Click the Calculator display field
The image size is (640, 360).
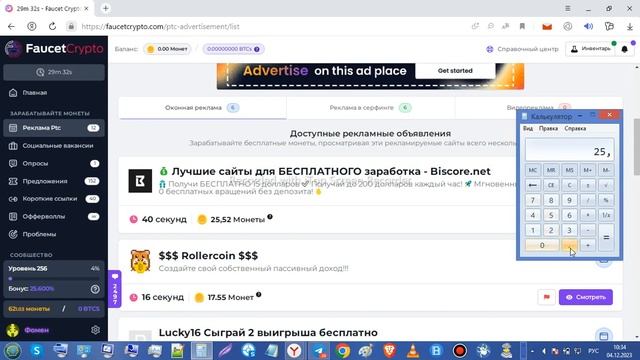(569, 150)
